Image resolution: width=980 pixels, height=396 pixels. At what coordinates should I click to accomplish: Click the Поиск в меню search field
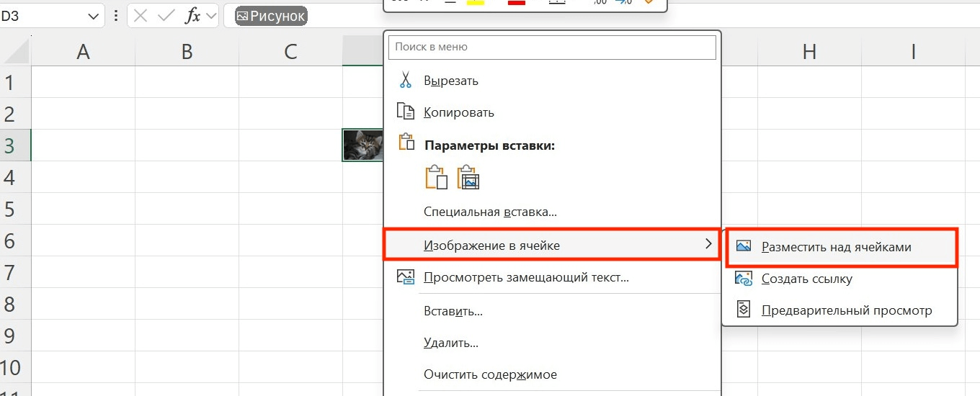[x=552, y=47]
